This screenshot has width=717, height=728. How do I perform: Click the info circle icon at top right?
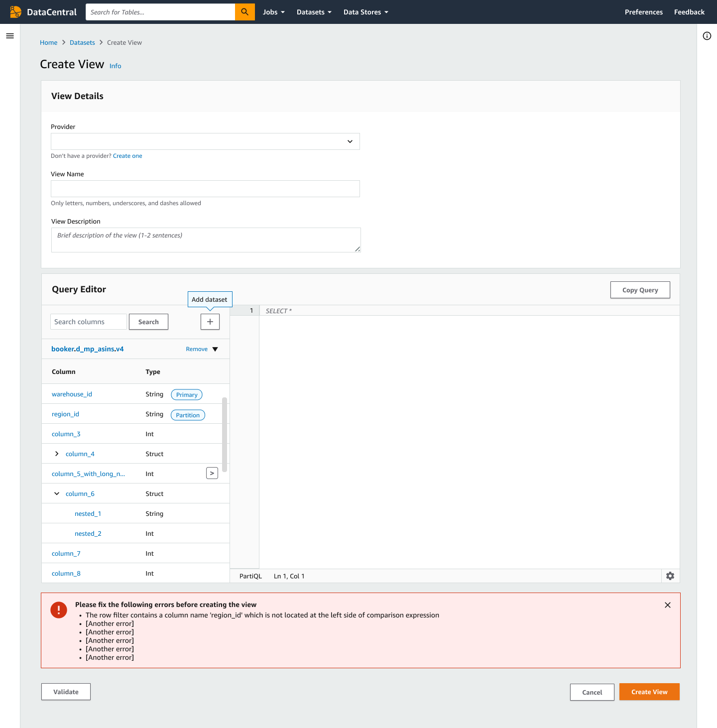(707, 36)
